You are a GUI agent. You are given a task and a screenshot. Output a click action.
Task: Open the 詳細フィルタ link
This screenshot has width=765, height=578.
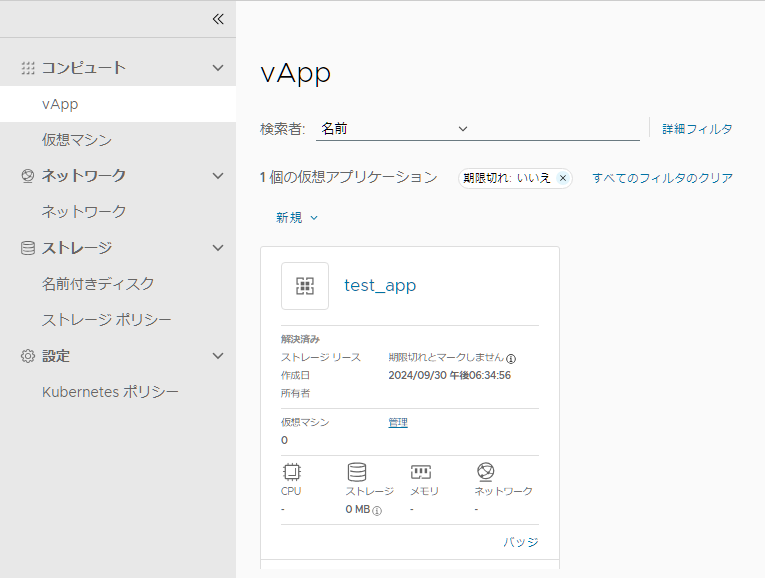(x=697, y=129)
